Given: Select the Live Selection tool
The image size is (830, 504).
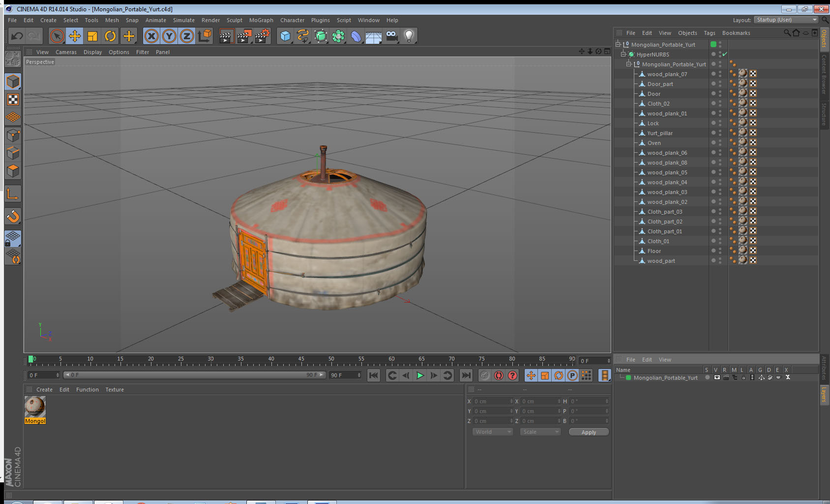Looking at the screenshot, I should pos(57,36).
